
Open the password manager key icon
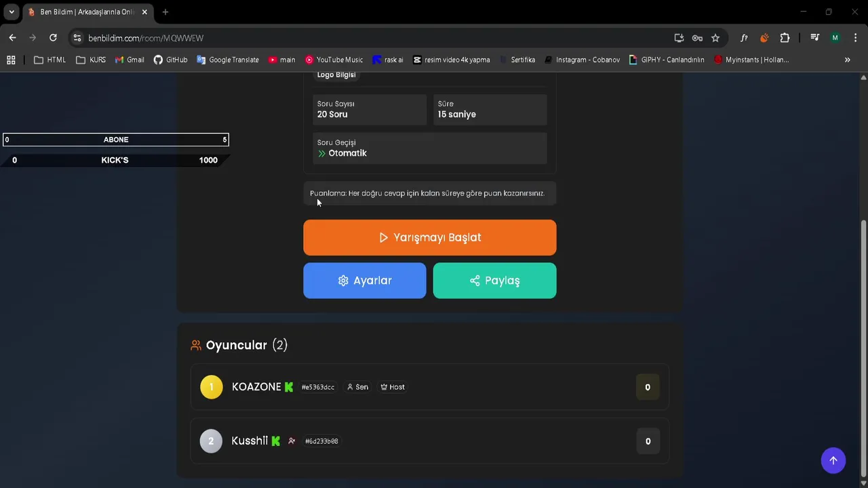[697, 38]
